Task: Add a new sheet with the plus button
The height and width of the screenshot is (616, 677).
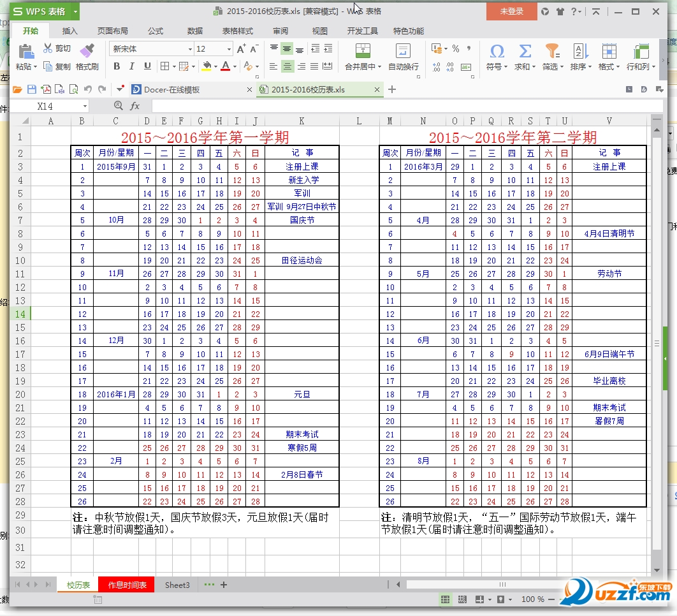Action: [224, 585]
